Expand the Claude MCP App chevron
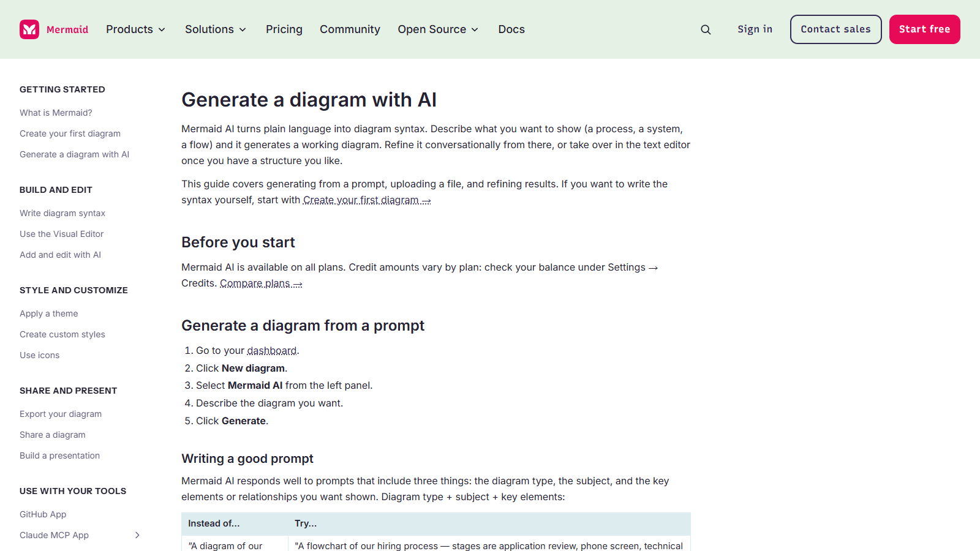 pos(137,535)
